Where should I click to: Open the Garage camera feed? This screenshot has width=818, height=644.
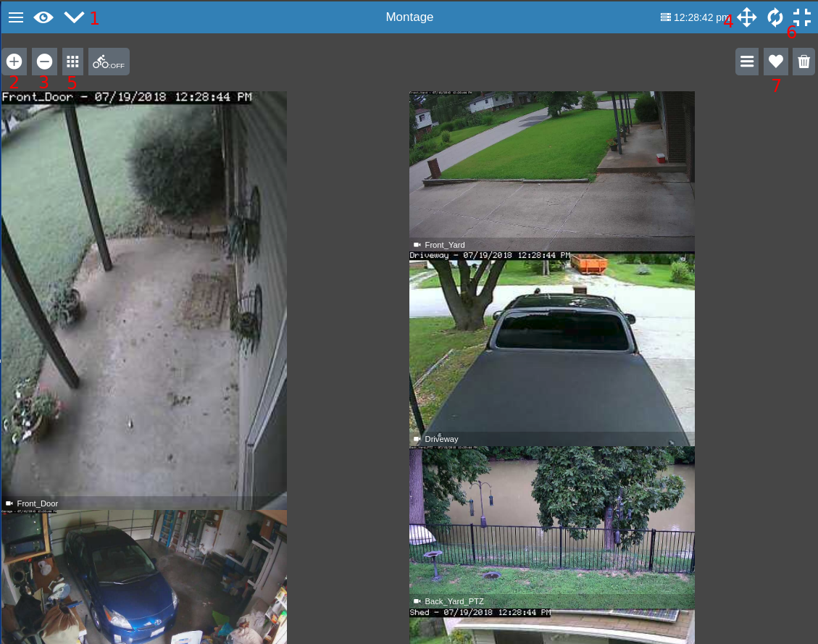point(144,577)
